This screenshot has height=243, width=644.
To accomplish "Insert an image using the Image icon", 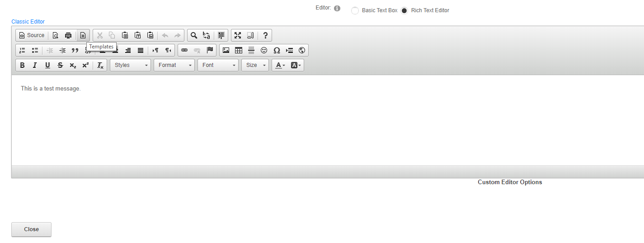I will tap(226, 50).
